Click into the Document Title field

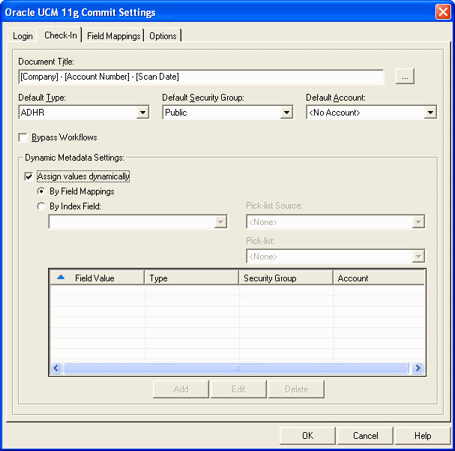click(x=201, y=77)
